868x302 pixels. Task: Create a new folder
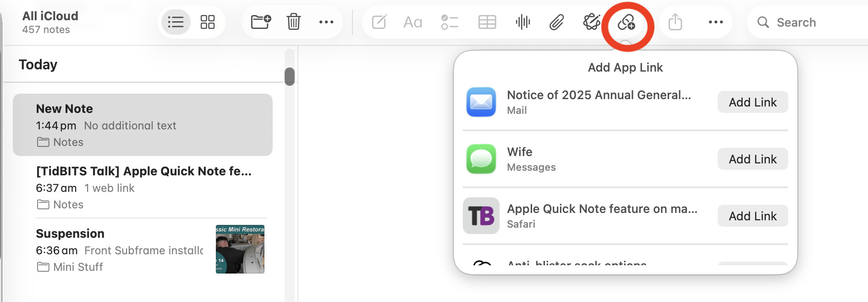tap(261, 22)
